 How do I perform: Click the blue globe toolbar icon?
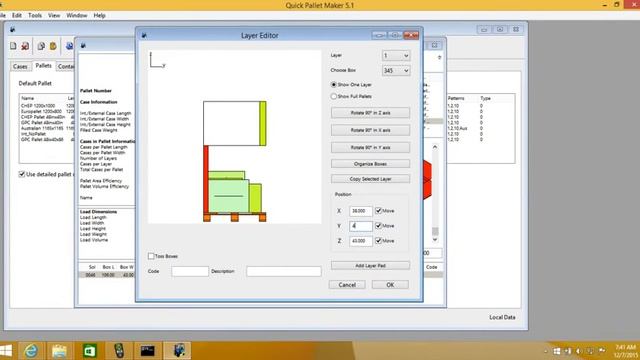(69, 46)
